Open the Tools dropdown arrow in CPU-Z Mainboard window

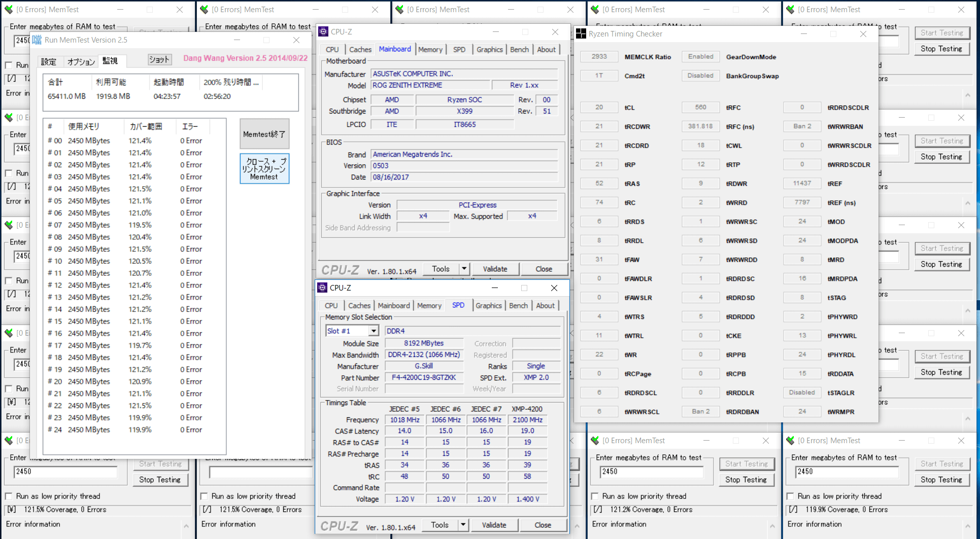(x=464, y=269)
